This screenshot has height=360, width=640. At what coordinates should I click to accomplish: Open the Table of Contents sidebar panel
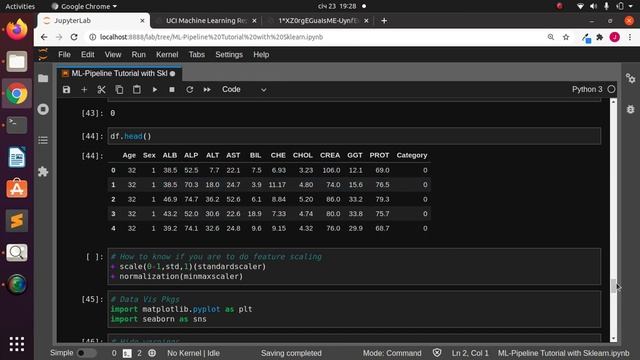pyautogui.click(x=43, y=140)
